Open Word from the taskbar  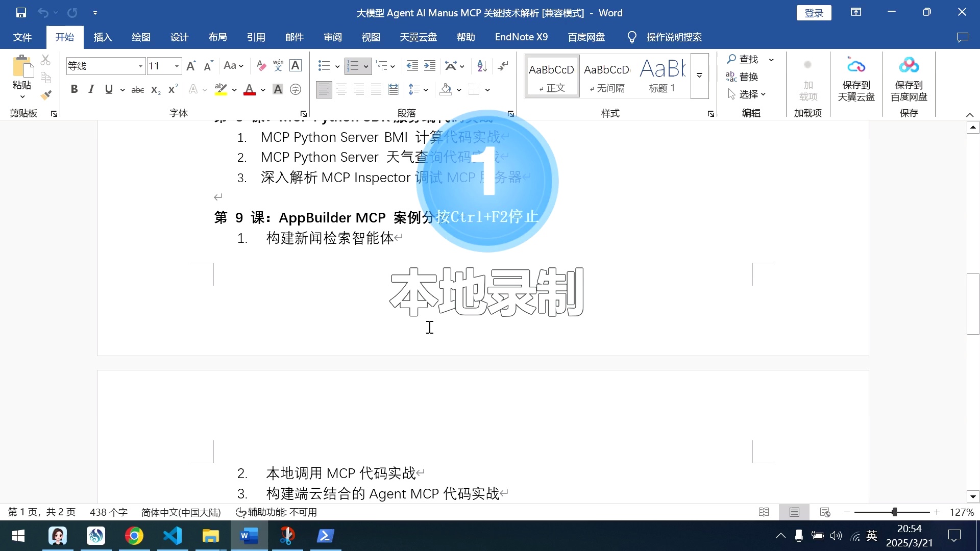click(249, 536)
